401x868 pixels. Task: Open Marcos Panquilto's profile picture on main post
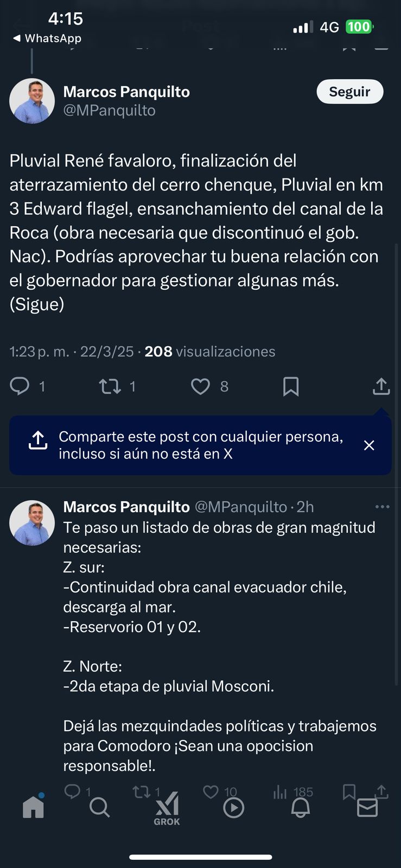(32, 101)
